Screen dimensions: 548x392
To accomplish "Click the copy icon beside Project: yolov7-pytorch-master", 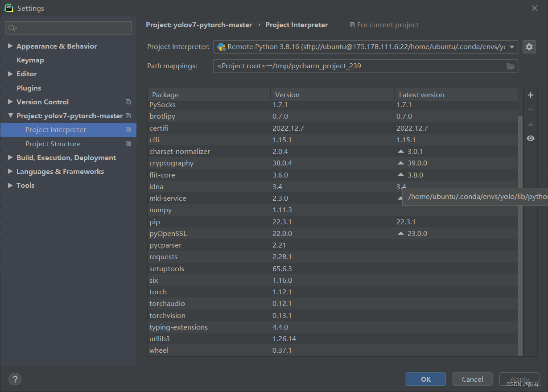I will click(x=128, y=116).
